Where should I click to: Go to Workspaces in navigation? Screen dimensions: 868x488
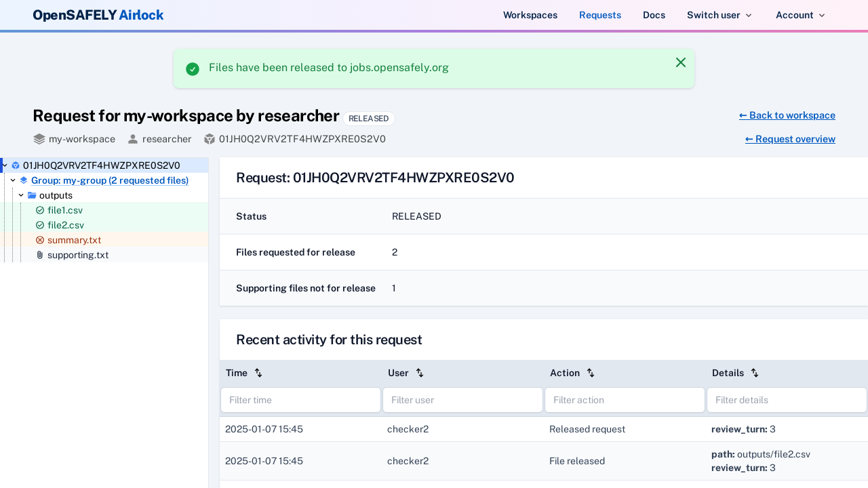(x=530, y=15)
